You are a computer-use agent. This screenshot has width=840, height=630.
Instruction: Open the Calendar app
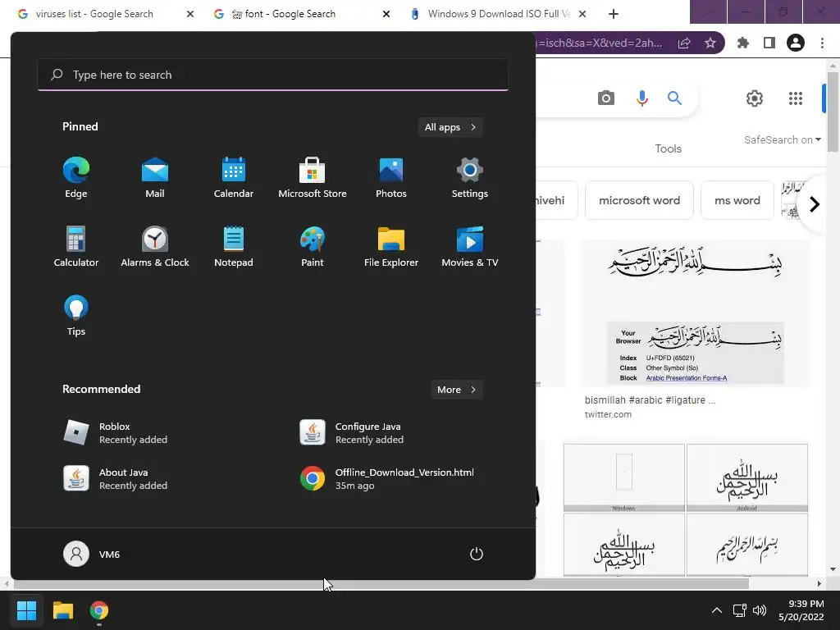click(234, 178)
